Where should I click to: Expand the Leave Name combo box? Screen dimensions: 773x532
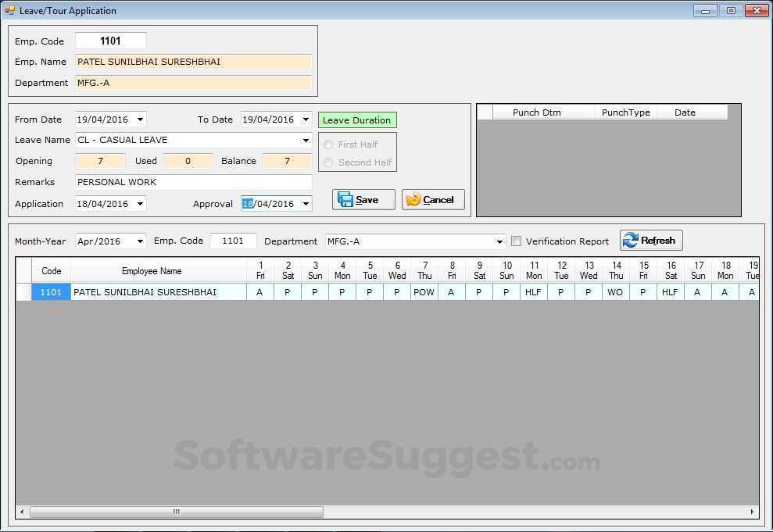pos(307,140)
